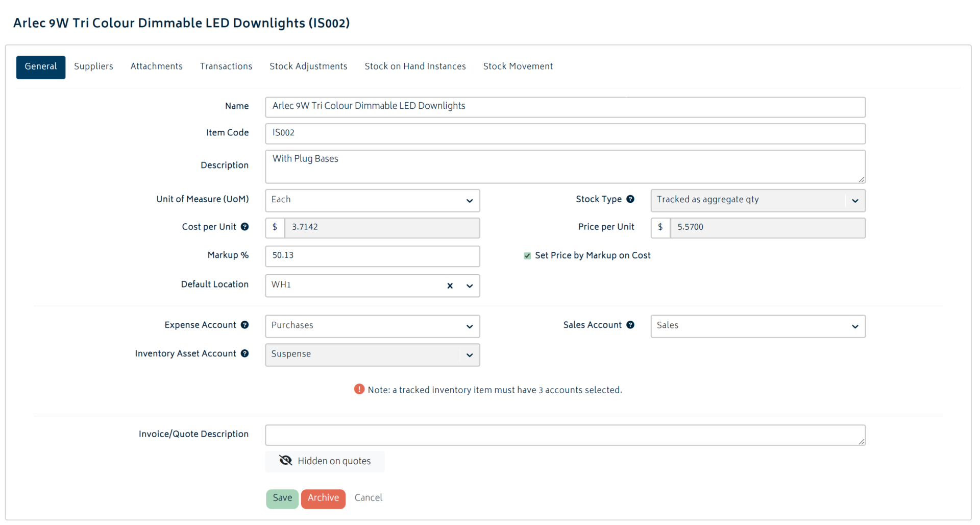
Task: Click the Stock Type help icon
Action: (x=631, y=199)
